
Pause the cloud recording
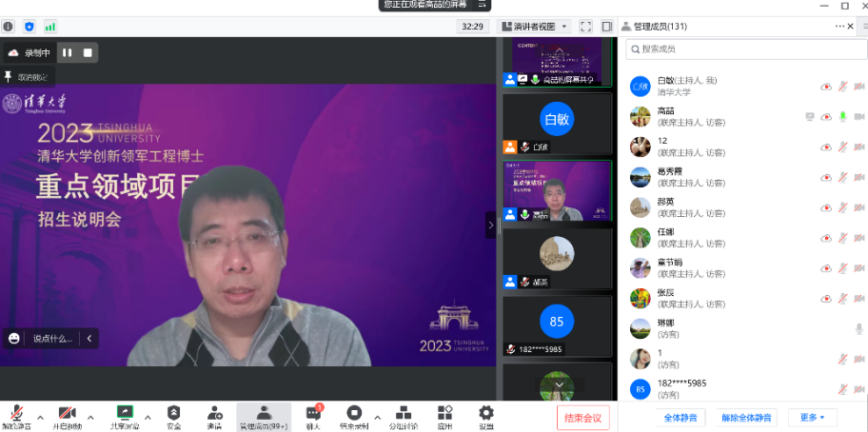pyautogui.click(x=67, y=52)
